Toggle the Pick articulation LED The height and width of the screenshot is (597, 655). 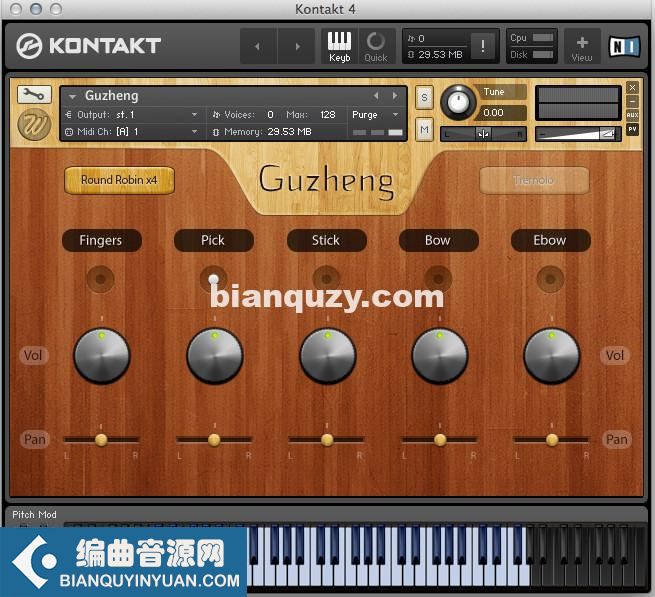[213, 279]
